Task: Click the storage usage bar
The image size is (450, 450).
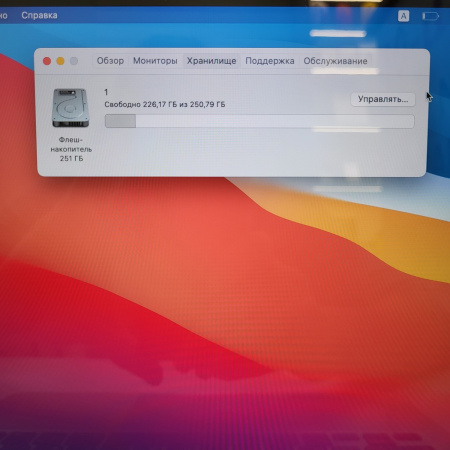Action: pos(260,121)
